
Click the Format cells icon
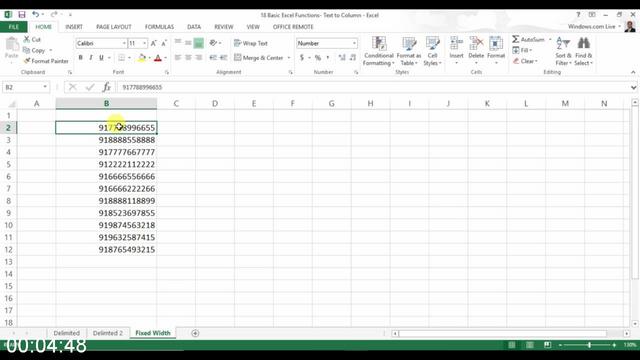(x=496, y=43)
